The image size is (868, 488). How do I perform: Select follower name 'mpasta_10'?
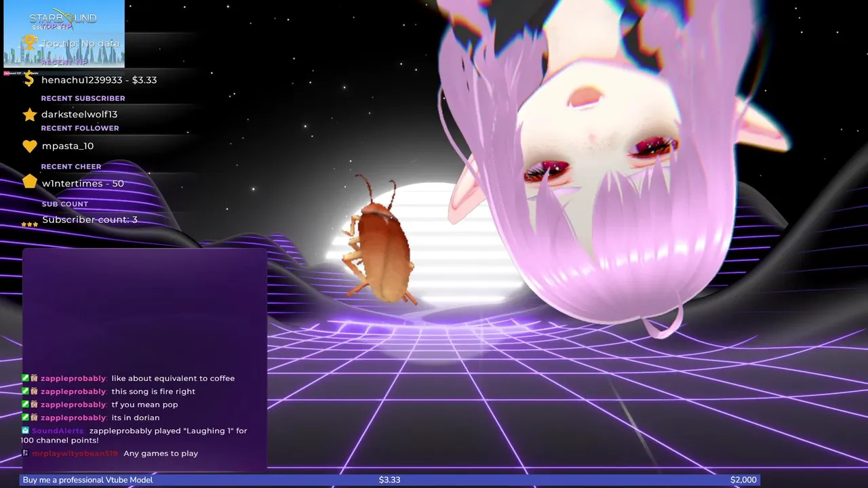(67, 146)
